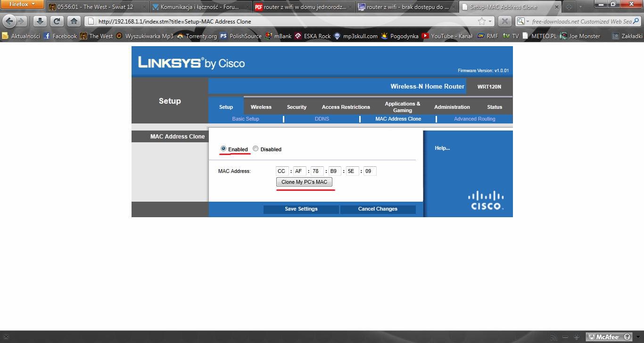
Task: Open the Wyszukiwarka Mp3 bookmark
Action: pos(145,36)
